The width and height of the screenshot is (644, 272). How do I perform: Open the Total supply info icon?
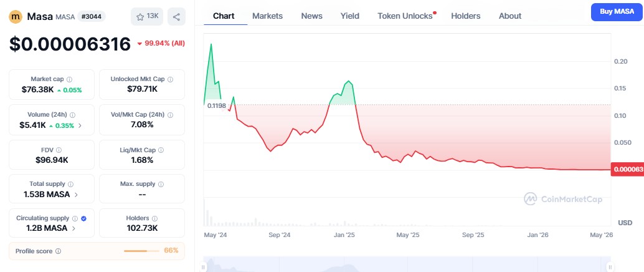point(70,185)
